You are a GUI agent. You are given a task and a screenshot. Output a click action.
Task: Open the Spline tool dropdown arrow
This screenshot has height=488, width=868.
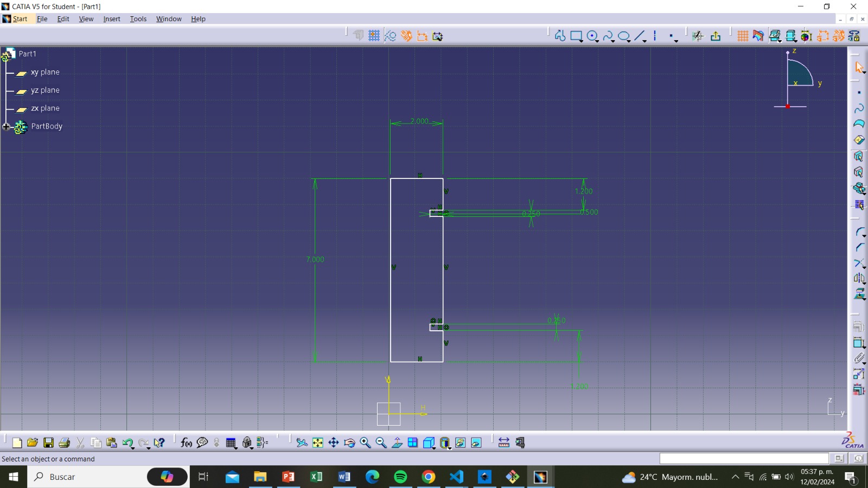pyautogui.click(x=612, y=41)
